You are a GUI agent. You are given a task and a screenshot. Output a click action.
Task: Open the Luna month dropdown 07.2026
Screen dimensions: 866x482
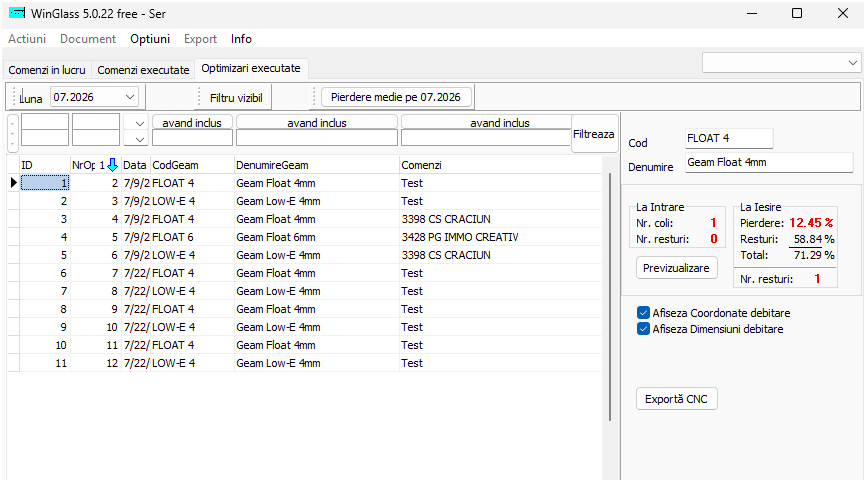pyautogui.click(x=130, y=97)
